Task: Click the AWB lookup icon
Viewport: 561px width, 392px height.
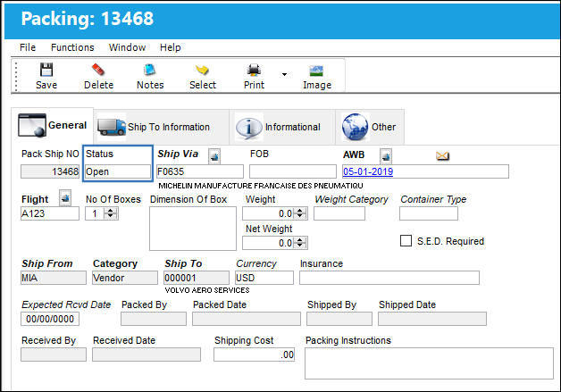Action: coord(386,156)
